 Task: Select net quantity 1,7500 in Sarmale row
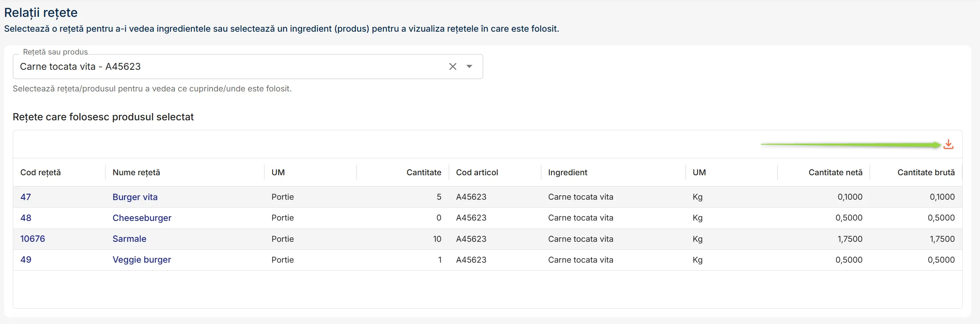pyautogui.click(x=850, y=239)
